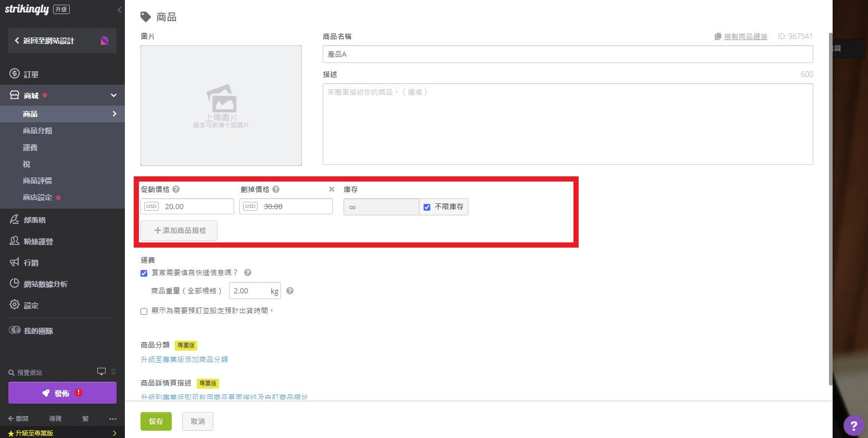Click 專業版 badge beside 商品分類
The image size is (868, 438).
coord(186,345)
